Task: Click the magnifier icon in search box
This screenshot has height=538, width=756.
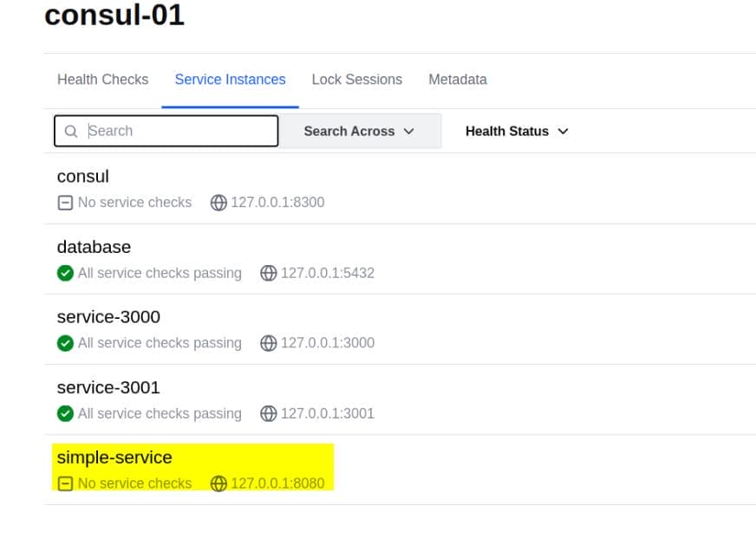Action: tap(71, 131)
